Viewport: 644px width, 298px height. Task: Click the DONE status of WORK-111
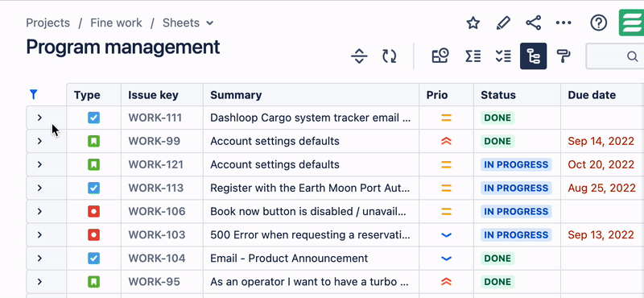click(x=497, y=118)
